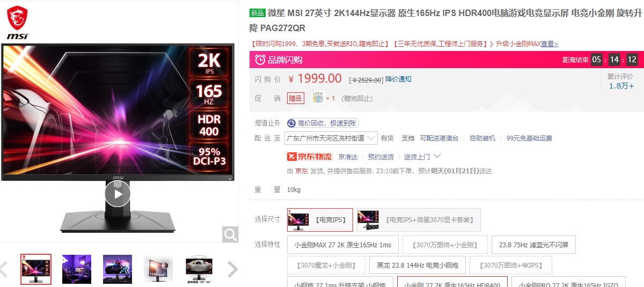View the purple gaming room thumbnail
Viewport: 644px width, 287px height.
77,269
